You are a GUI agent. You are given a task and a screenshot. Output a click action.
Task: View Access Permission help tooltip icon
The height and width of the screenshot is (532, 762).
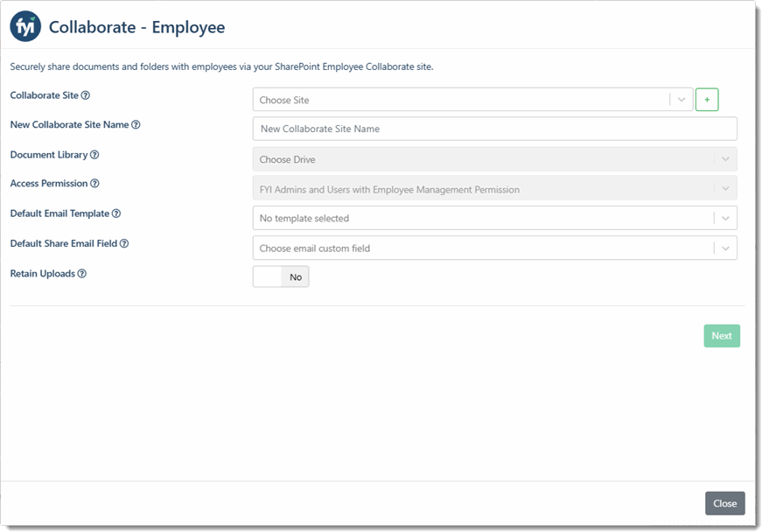[94, 183]
